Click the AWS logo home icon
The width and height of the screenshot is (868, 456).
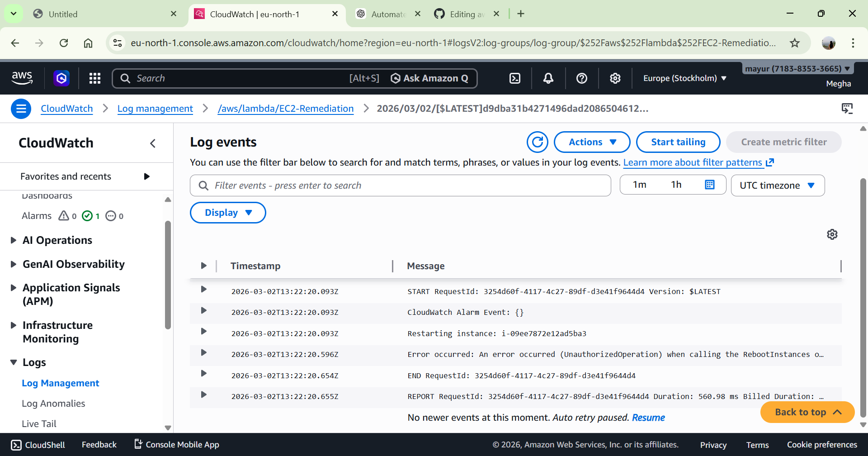coord(22,78)
